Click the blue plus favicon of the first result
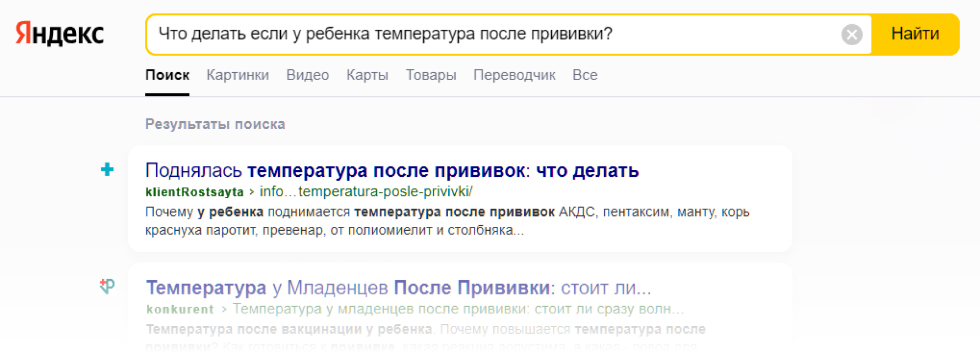Image resolution: width=980 pixels, height=353 pixels. click(x=107, y=170)
